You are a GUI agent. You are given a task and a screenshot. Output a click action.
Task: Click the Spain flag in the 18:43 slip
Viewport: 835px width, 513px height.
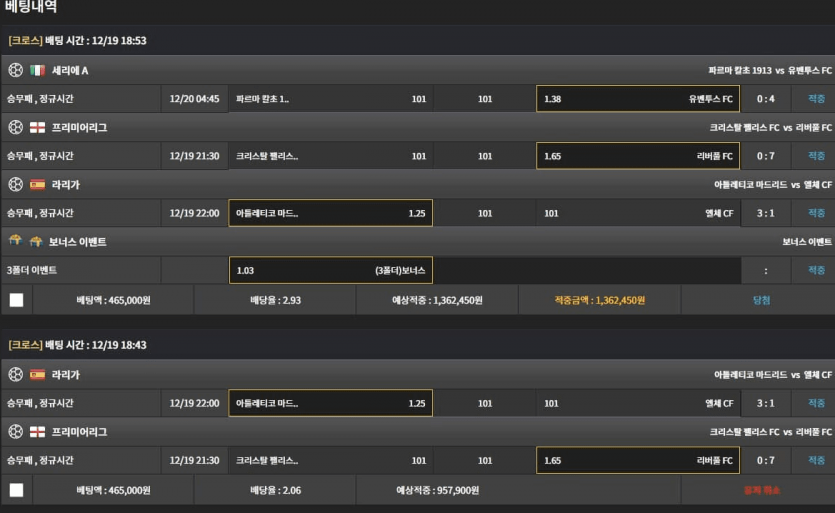point(37,374)
